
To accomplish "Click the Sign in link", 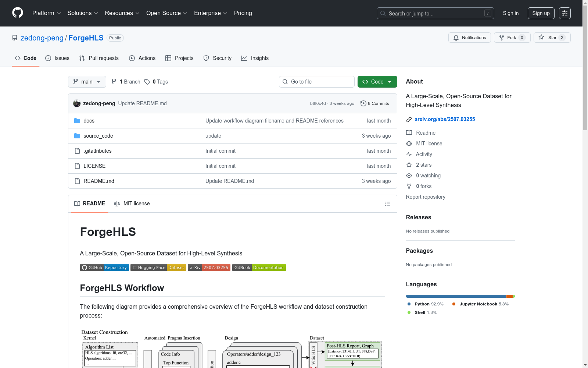I will (x=511, y=13).
